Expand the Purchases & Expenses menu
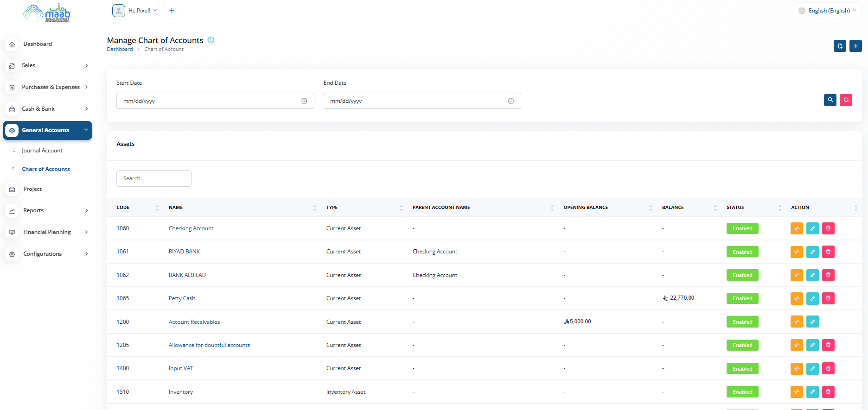 point(48,87)
